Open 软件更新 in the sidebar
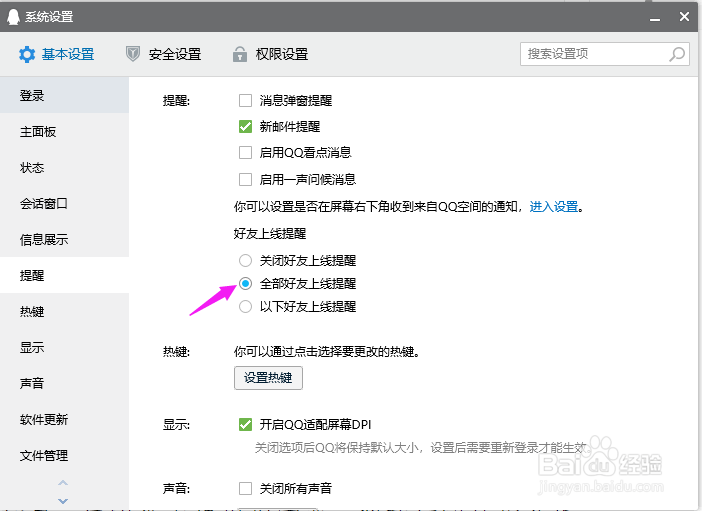Viewport: 702px width, 511px height. pyautogui.click(x=64, y=419)
